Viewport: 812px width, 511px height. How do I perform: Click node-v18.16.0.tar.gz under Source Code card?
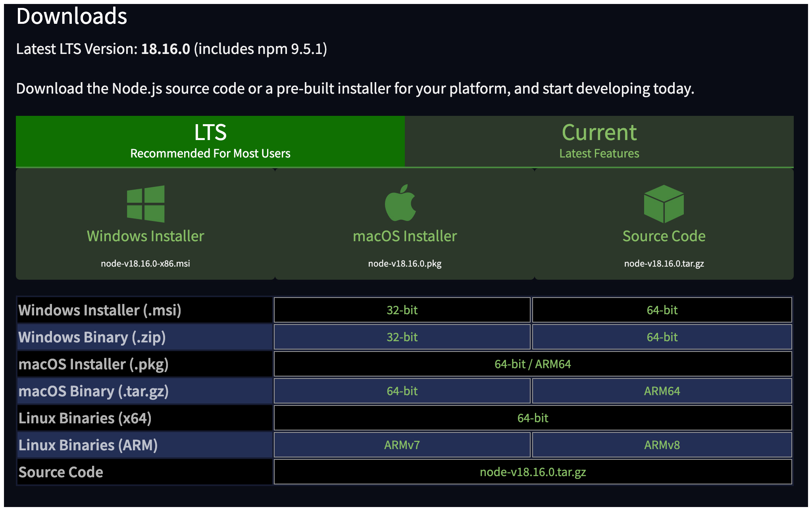(664, 263)
